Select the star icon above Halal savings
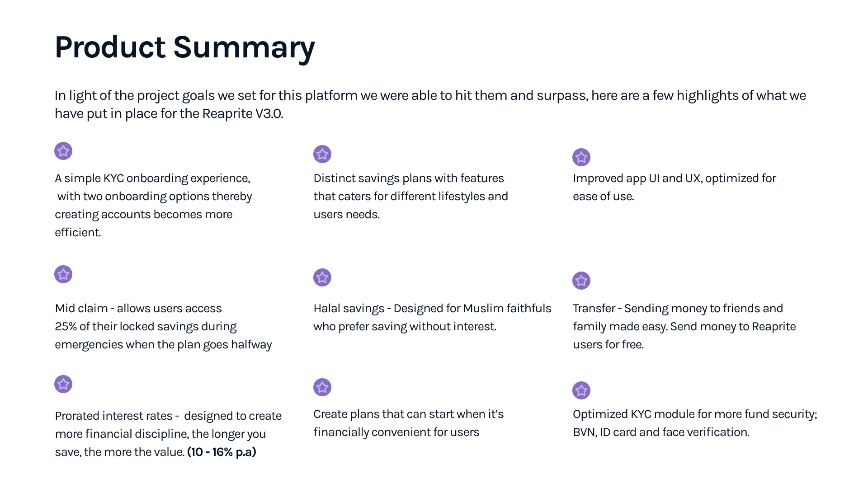 pos(322,277)
